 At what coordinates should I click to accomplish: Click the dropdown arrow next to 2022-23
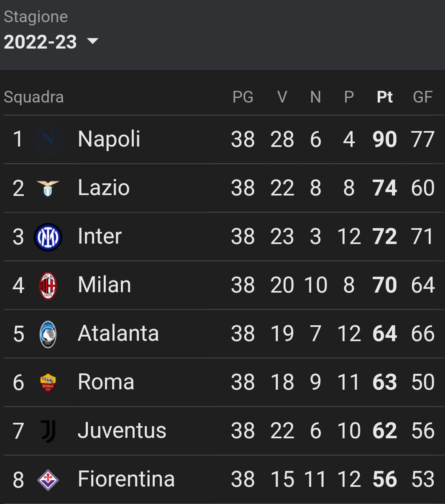click(92, 41)
